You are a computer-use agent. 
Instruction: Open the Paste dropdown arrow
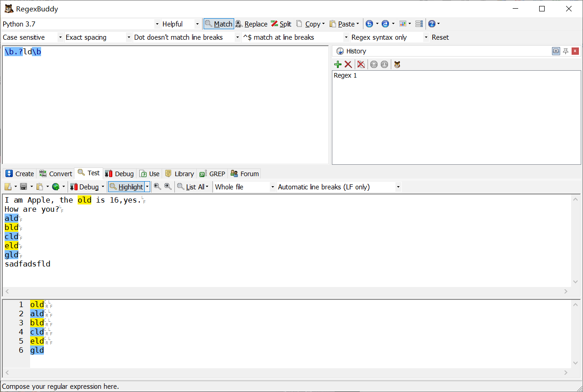(358, 24)
